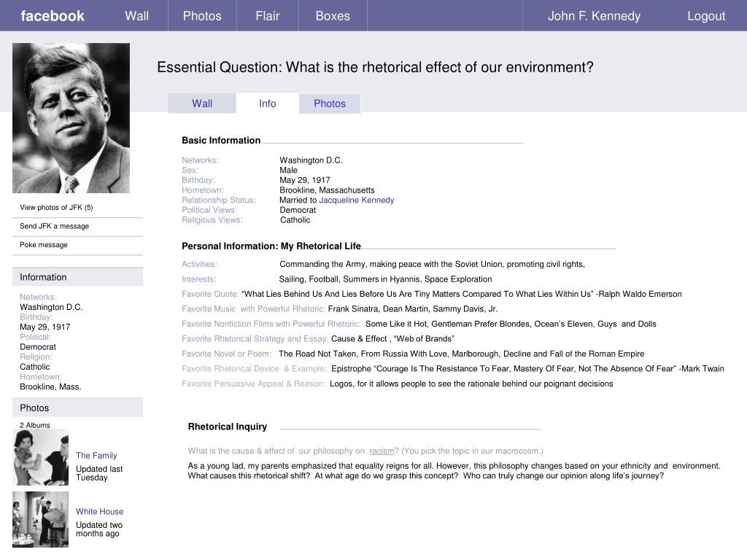This screenshot has height=560, width=747.
Task: Click the sidebar Photos section header
Action: [77, 408]
